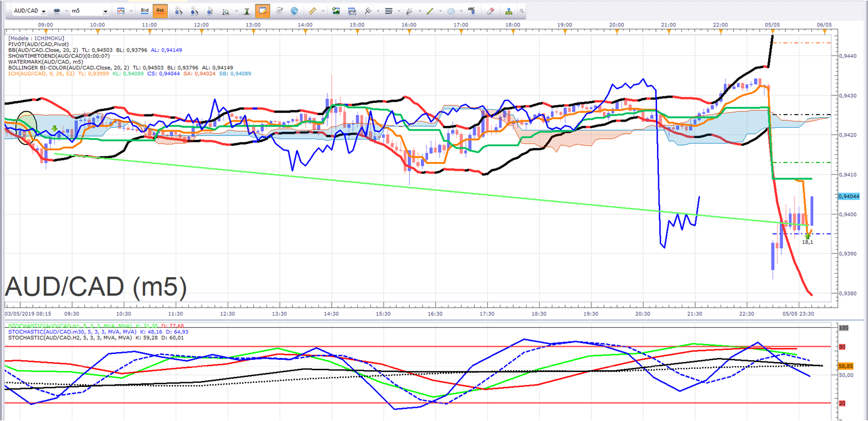Click the add image icon

pyautogui.click(x=336, y=11)
